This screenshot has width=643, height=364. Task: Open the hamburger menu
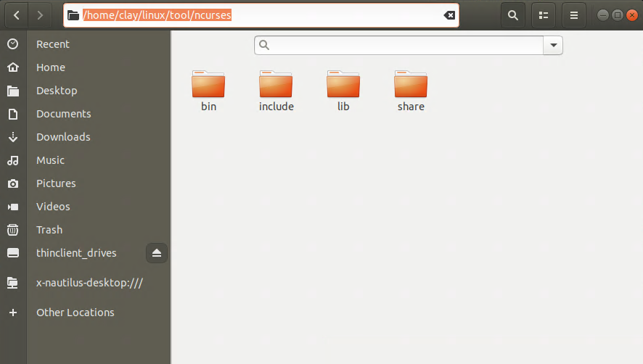[574, 15]
